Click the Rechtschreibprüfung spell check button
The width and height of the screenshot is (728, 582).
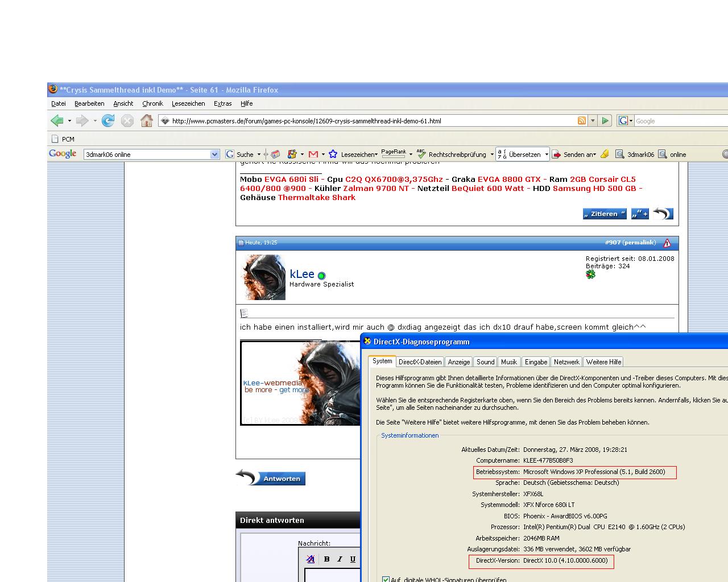pyautogui.click(x=452, y=154)
